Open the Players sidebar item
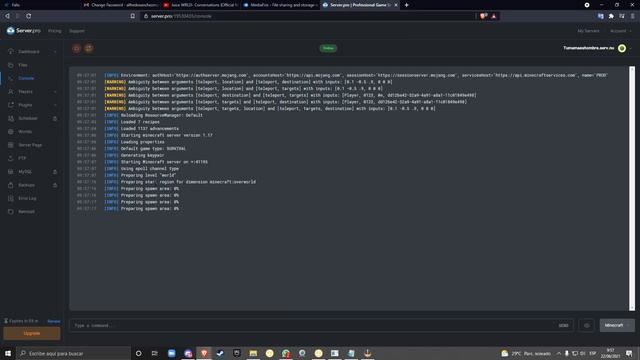 (25, 92)
